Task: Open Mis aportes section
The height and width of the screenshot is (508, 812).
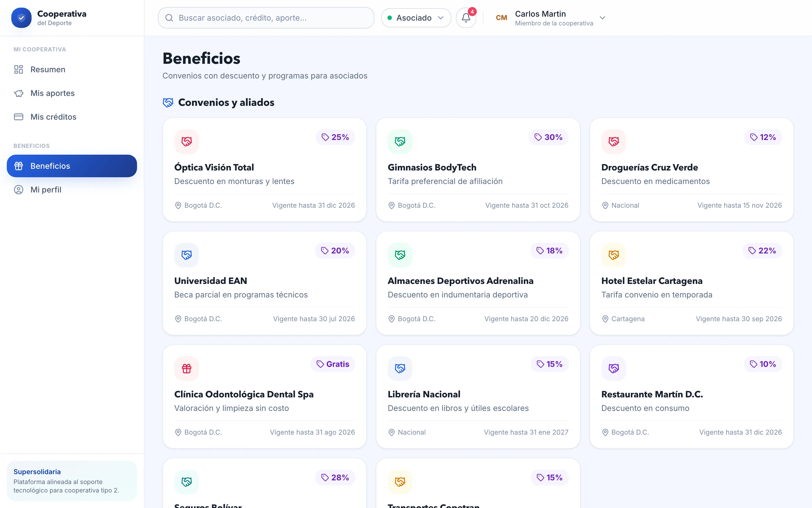Action: 72,93
